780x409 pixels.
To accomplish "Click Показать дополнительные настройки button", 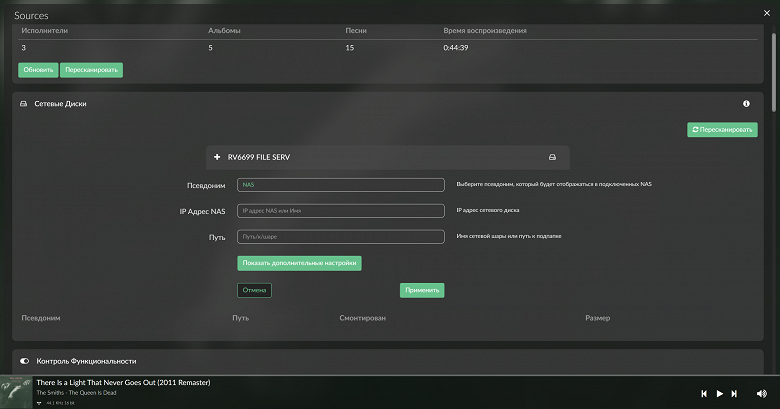I will click(x=299, y=263).
